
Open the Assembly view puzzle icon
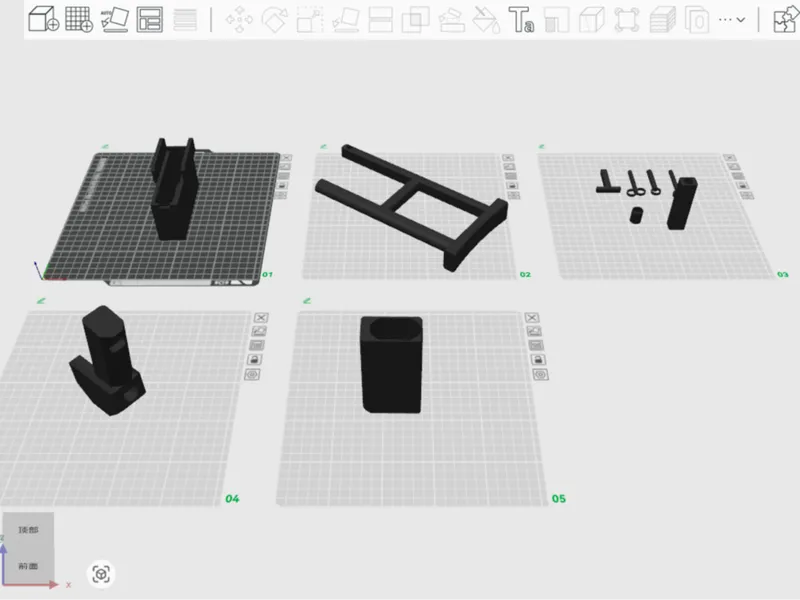[786, 19]
